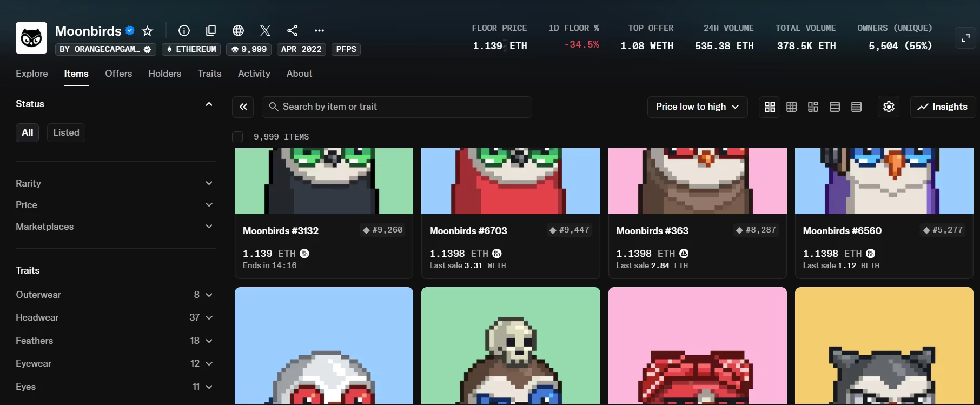This screenshot has height=405, width=980.
Task: Open the website globe icon
Action: click(238, 30)
